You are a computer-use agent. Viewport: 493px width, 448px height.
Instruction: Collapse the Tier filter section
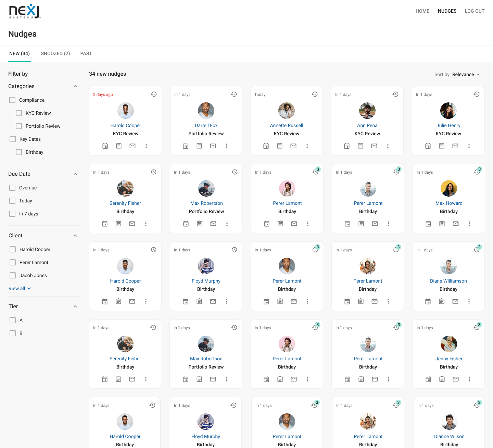tap(75, 307)
